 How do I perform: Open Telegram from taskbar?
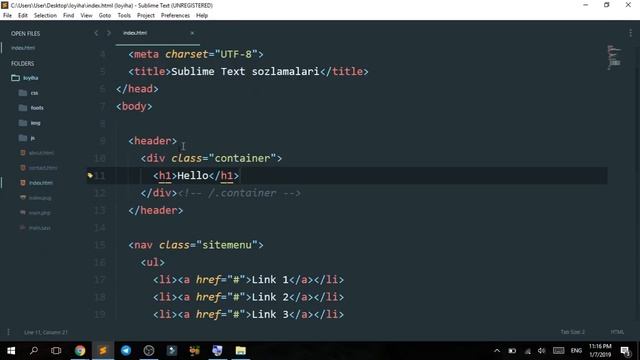(126, 351)
